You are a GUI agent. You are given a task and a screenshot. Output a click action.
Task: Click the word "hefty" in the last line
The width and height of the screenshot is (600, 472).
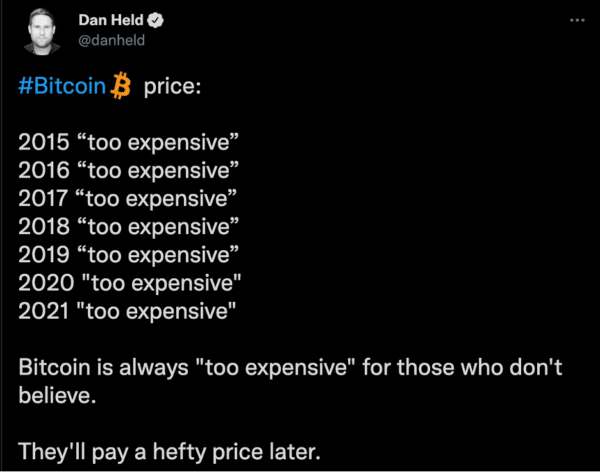[x=179, y=452]
